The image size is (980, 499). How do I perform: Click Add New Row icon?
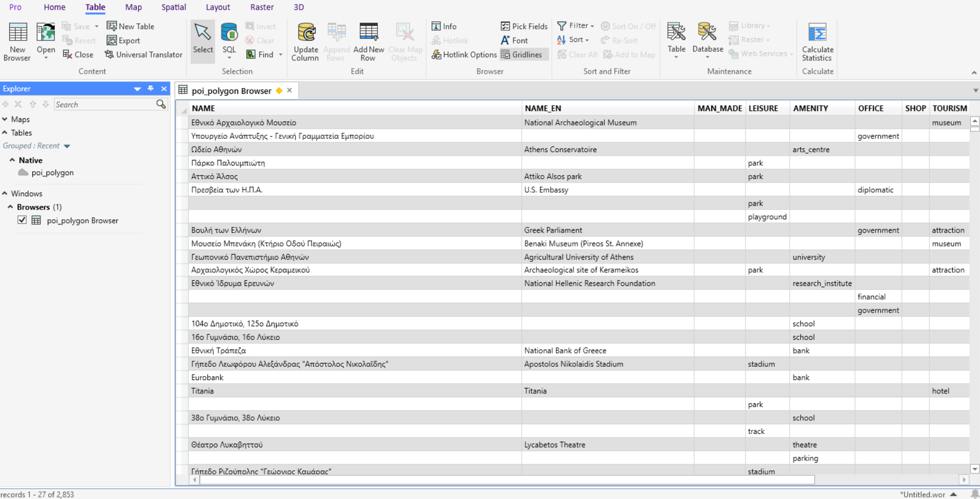point(368,34)
